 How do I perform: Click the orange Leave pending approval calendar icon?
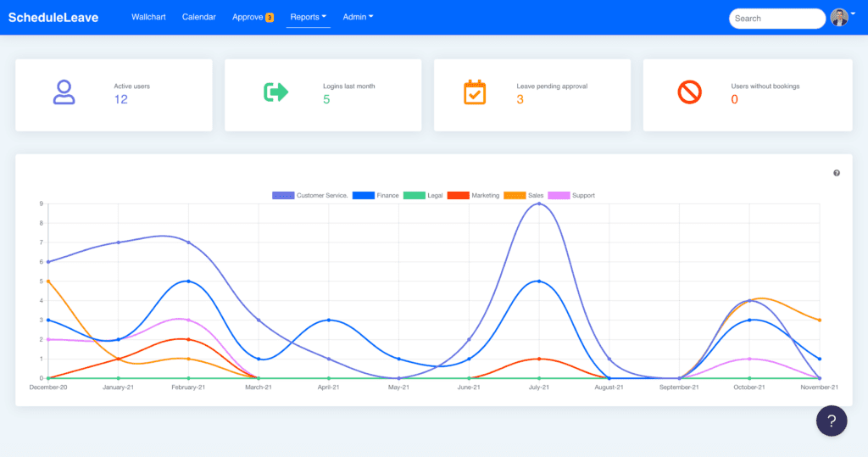point(475,92)
